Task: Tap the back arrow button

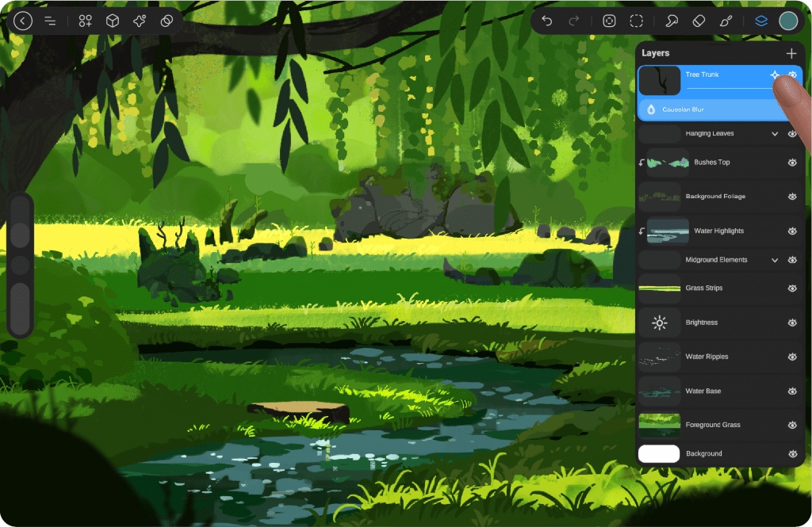Action: click(23, 21)
